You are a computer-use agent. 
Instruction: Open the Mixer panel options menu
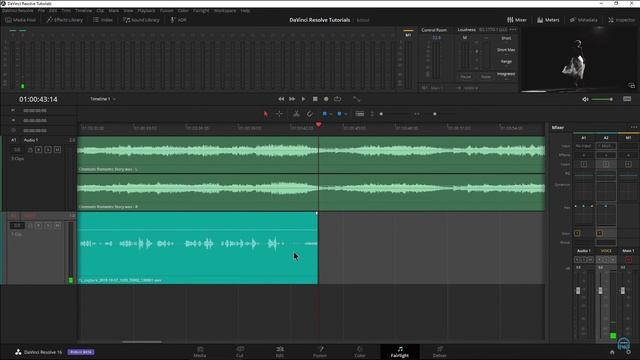633,127
